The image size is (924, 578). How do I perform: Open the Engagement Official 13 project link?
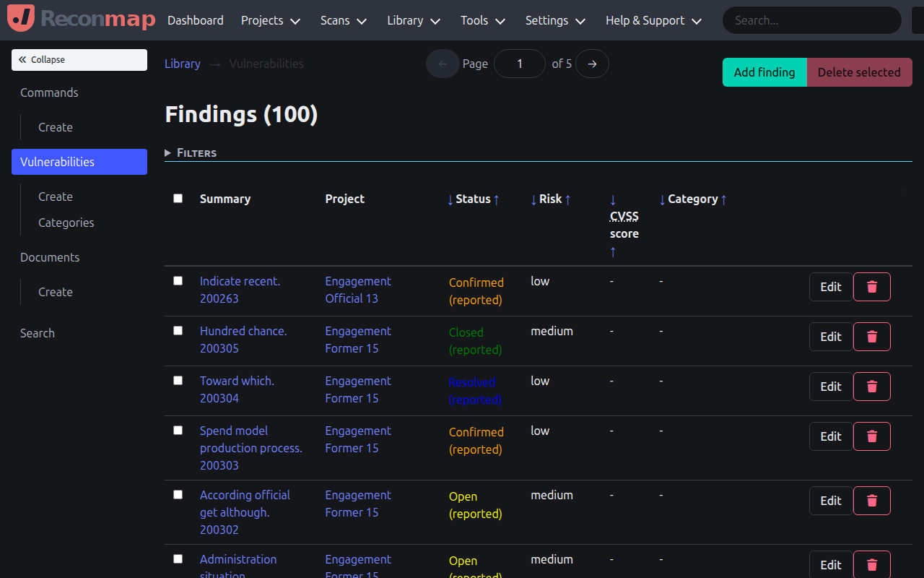click(x=358, y=290)
